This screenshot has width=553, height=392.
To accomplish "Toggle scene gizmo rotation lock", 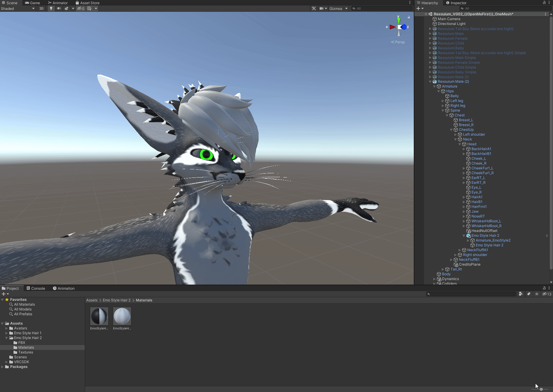I will point(409,17).
